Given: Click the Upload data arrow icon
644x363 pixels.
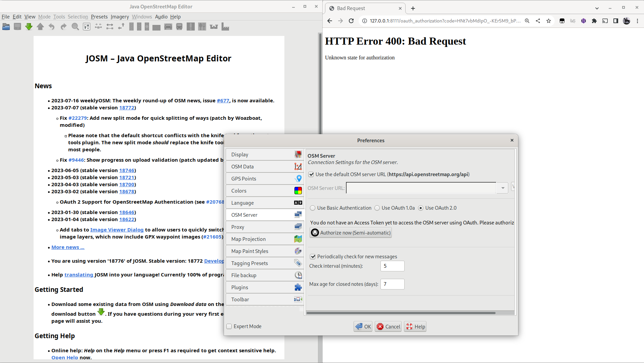Looking at the screenshot, I should coord(40,27).
